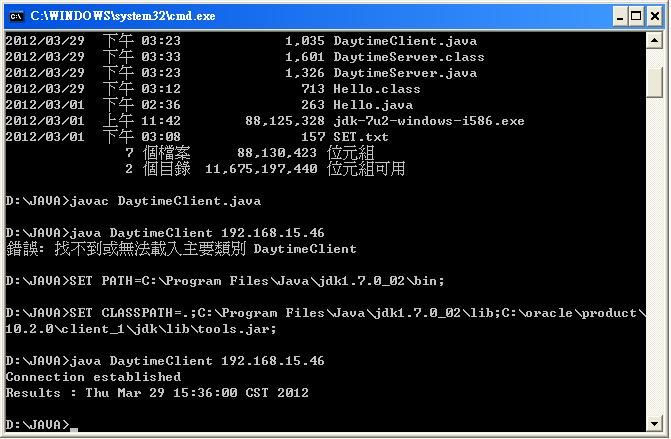Image resolution: width=671 pixels, height=439 pixels.
Task: Maximize the cmd.exe window
Action: coord(636,17)
